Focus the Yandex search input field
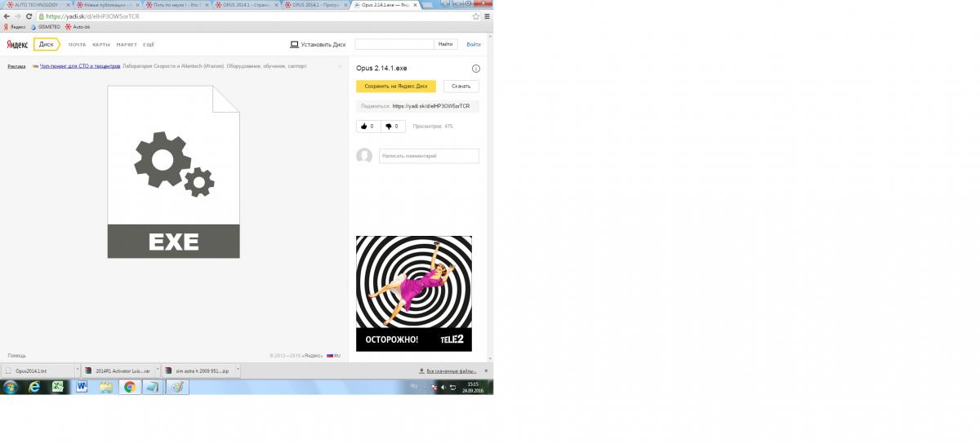Image resolution: width=980 pixels, height=444 pixels. tap(394, 44)
